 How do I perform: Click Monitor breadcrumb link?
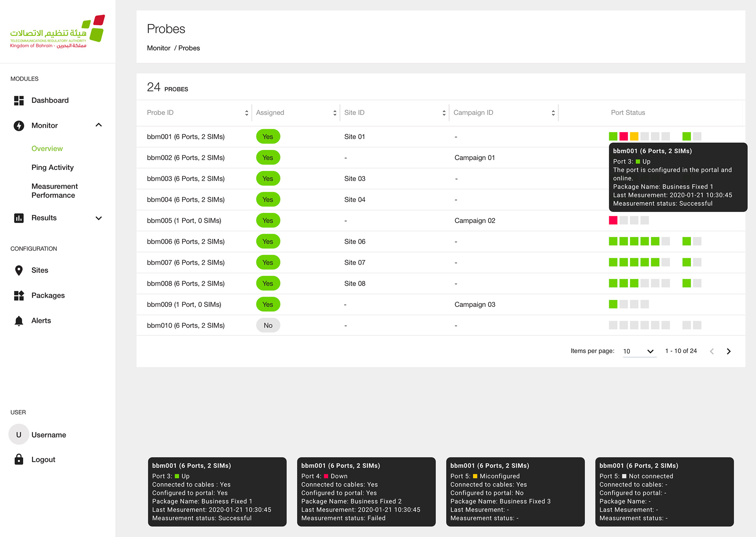pos(159,48)
